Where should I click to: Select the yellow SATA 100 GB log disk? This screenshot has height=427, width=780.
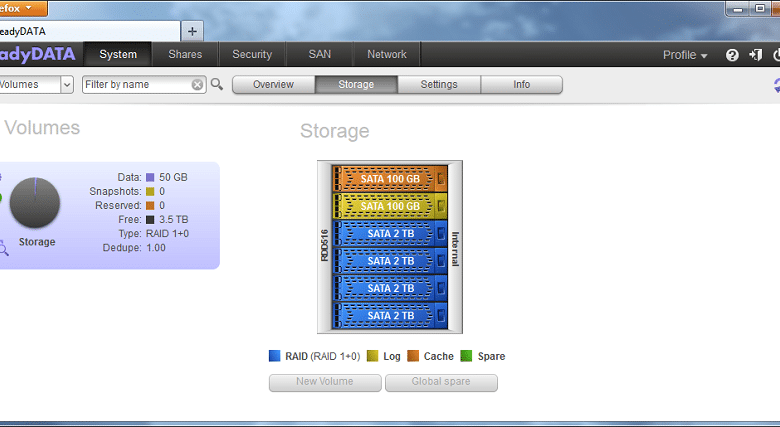point(390,206)
